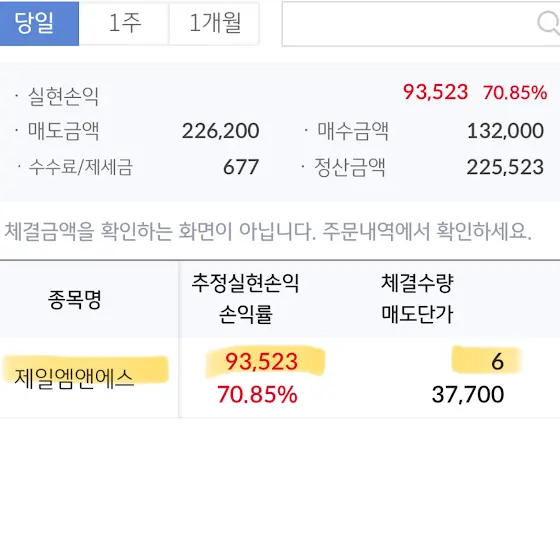Click the 수수료/제세금 value 677

coord(241,167)
